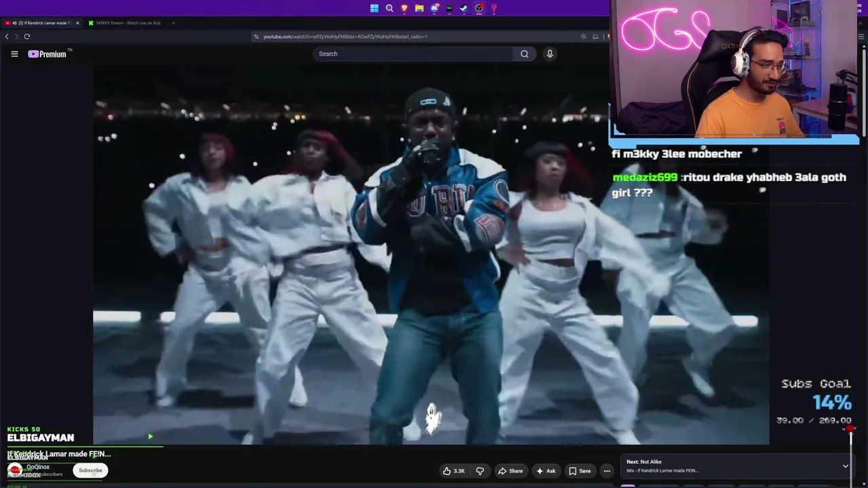Open Steam from the taskbar
The height and width of the screenshot is (488, 868).
[464, 8]
